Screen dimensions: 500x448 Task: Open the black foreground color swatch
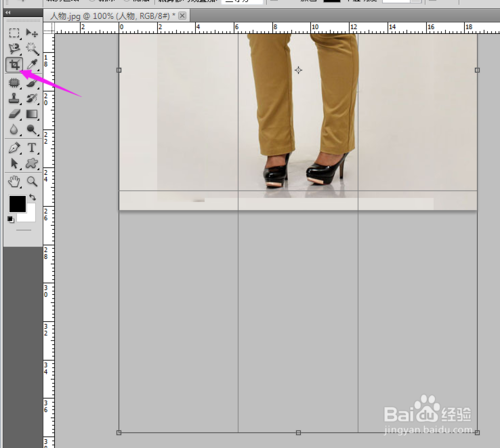coord(17,204)
